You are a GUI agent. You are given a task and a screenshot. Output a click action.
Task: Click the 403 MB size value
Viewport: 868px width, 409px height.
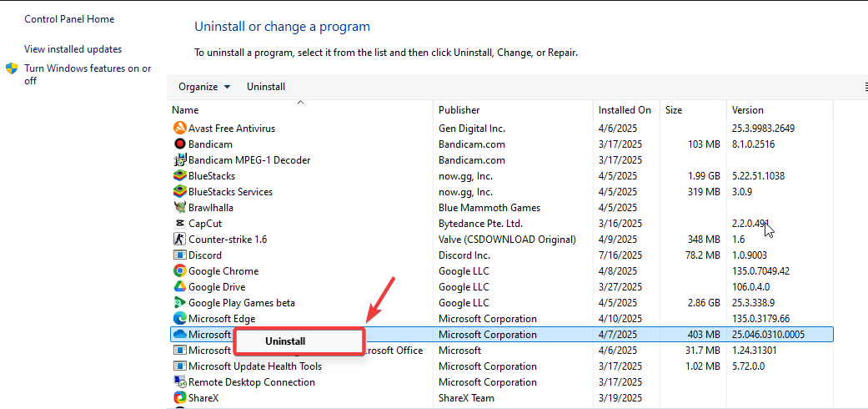pos(704,335)
